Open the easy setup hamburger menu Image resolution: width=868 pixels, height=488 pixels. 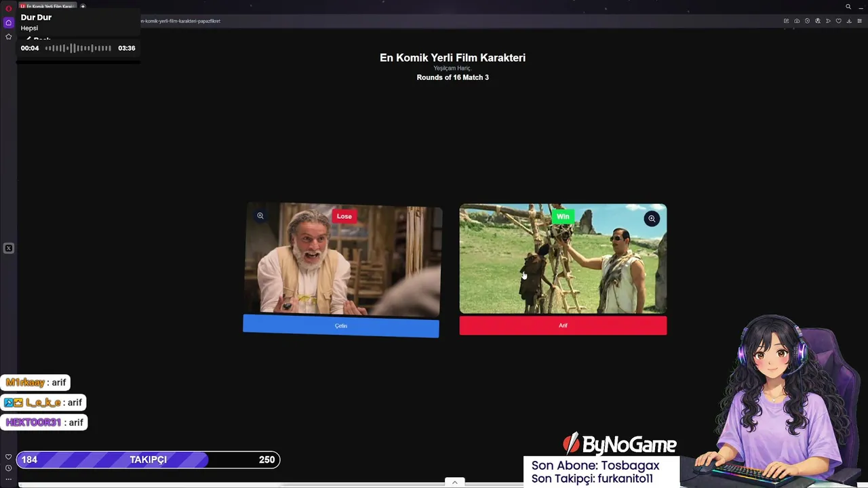(x=859, y=21)
